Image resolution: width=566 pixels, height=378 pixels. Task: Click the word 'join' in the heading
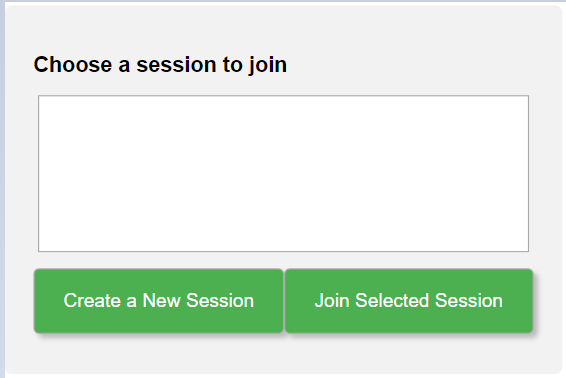click(267, 65)
